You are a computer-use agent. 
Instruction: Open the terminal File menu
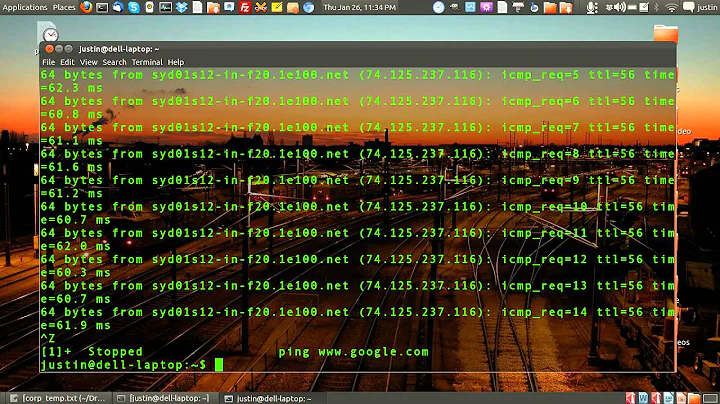point(49,62)
